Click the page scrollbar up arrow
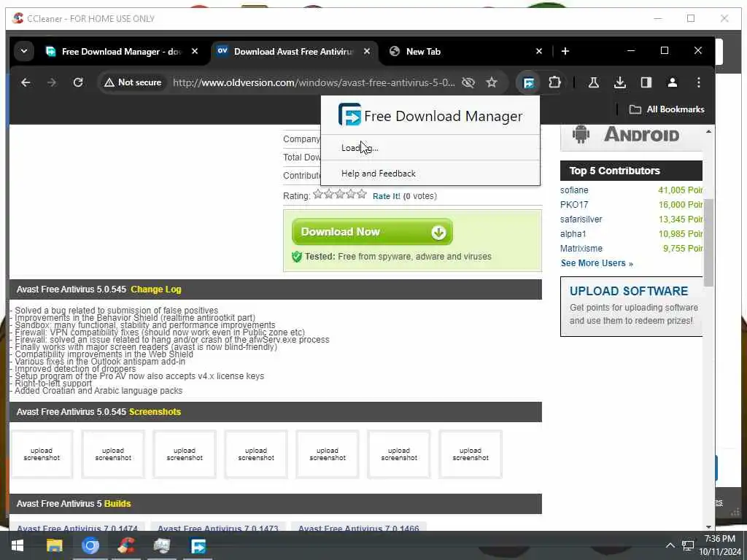The image size is (747, 560). pos(709,131)
